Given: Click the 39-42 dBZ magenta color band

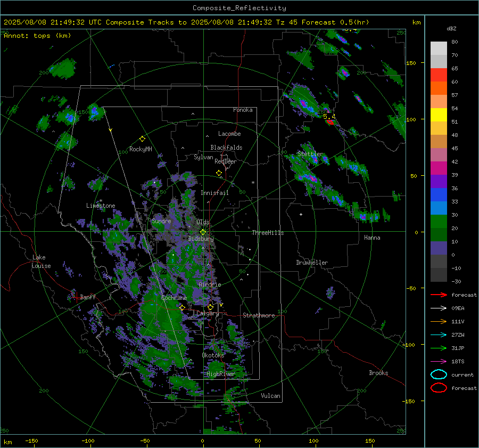Looking at the screenshot, I should [439, 168].
